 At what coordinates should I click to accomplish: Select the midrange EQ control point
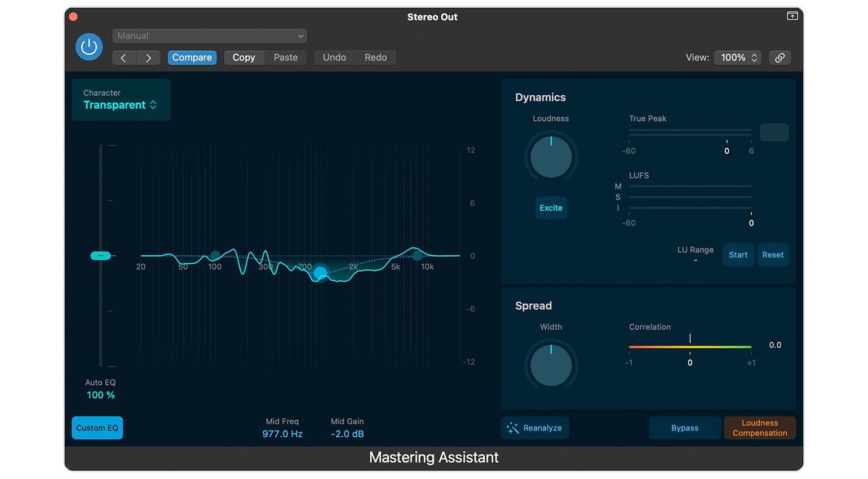click(x=320, y=273)
